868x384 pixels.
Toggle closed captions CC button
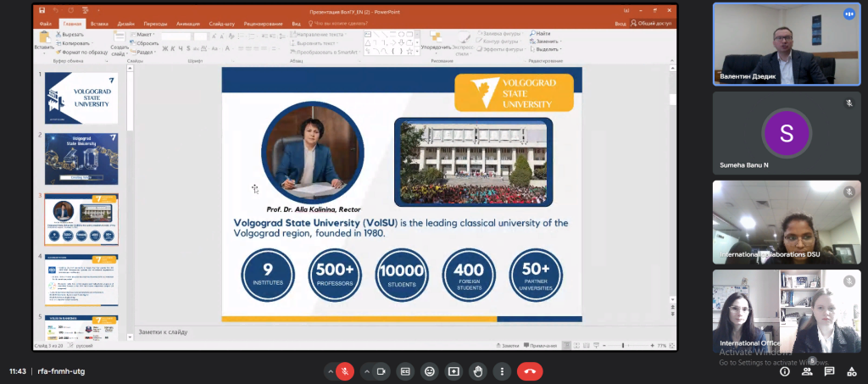click(x=405, y=371)
